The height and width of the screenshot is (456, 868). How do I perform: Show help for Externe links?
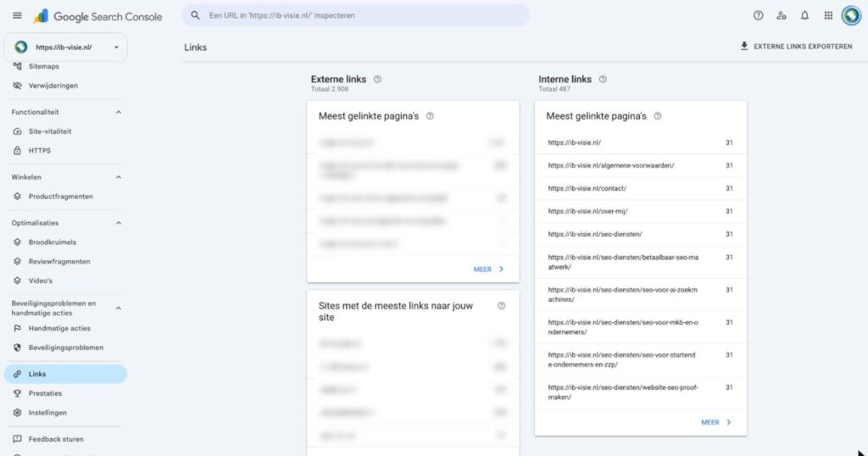pos(377,79)
